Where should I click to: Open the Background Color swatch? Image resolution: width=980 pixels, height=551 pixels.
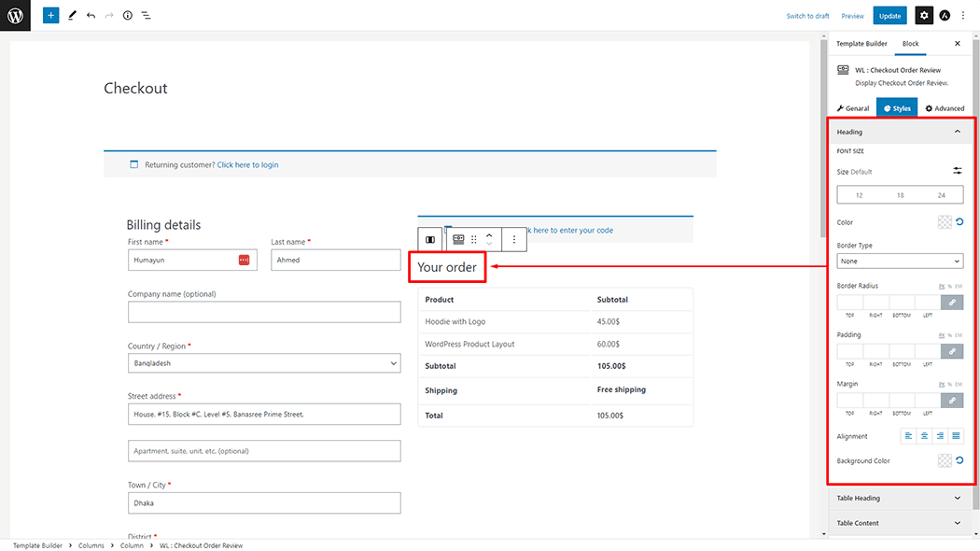coord(945,460)
